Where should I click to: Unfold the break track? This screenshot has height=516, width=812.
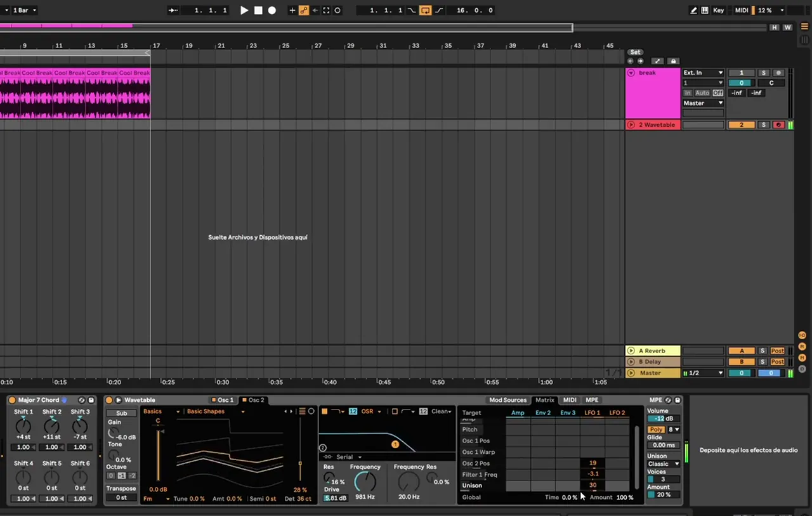(631, 73)
